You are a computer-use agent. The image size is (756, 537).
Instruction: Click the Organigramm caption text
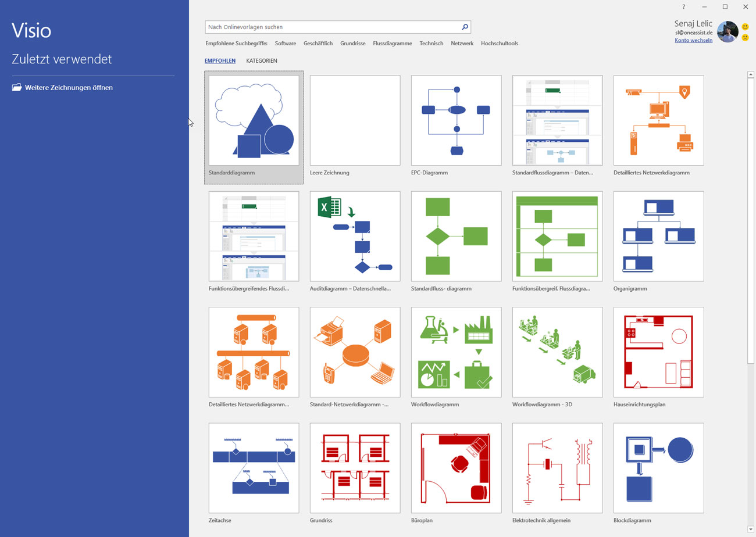(x=630, y=288)
